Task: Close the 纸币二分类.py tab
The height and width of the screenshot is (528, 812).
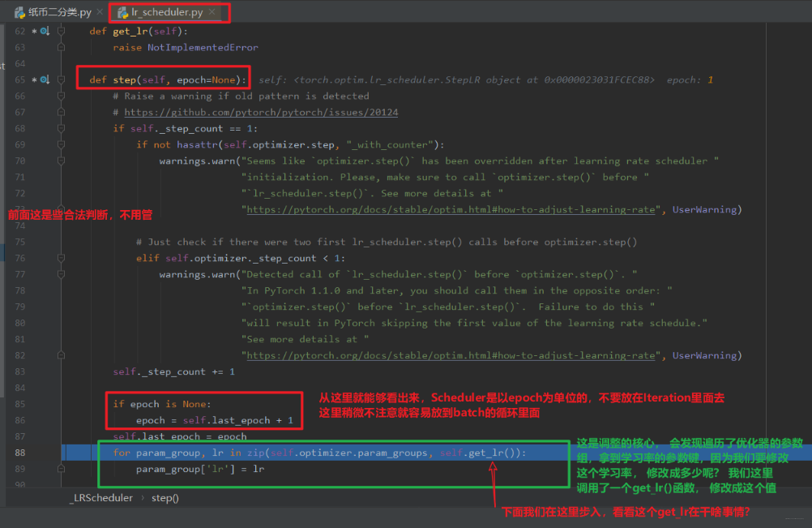Action: [100, 12]
